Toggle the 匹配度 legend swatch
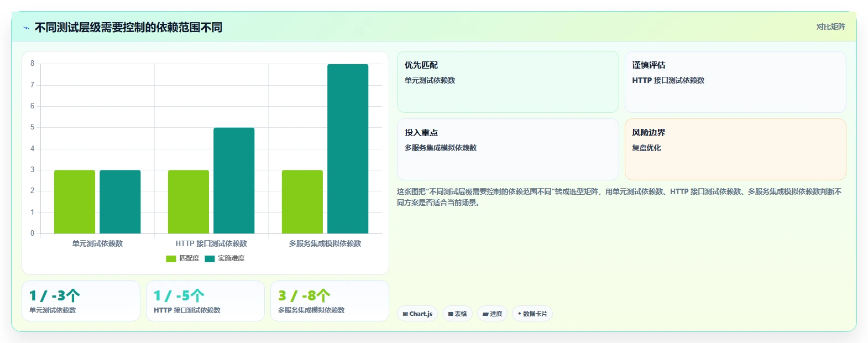Screen dimensions: 868x343 point(171,259)
